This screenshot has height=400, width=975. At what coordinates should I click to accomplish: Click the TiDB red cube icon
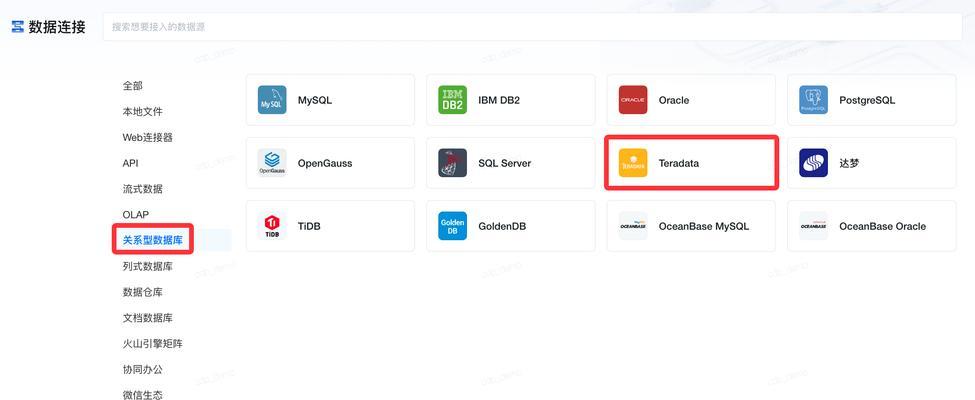[x=272, y=226]
